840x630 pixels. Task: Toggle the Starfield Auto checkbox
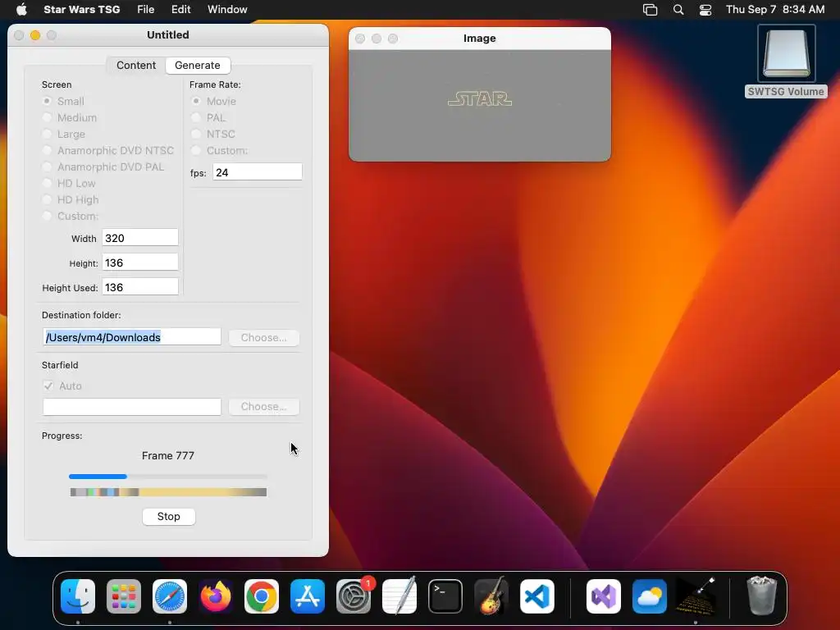(48, 386)
